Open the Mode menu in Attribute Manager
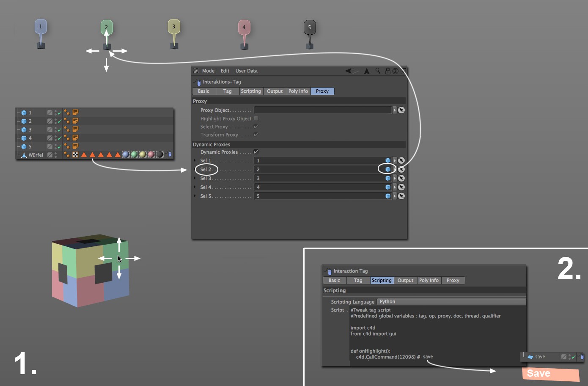 208,71
